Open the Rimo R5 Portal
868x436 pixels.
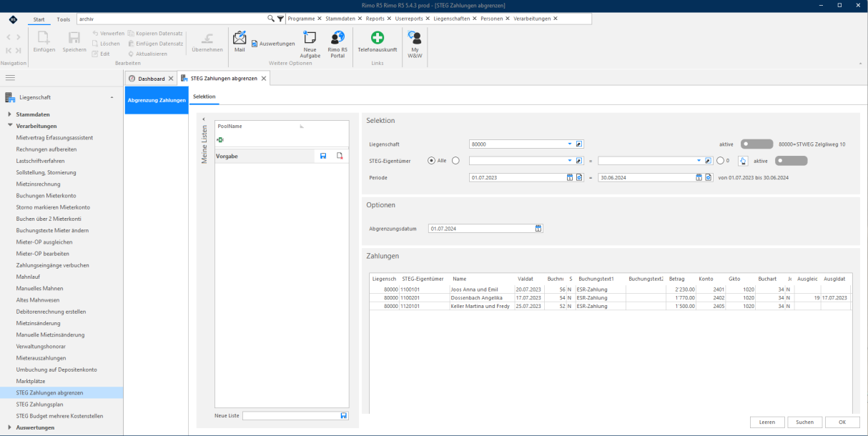(x=337, y=44)
